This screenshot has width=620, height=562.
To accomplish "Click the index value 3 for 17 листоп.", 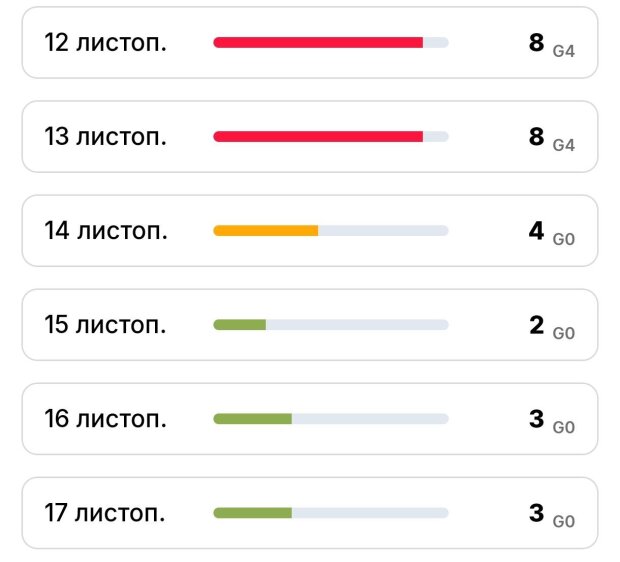I will [x=537, y=513].
